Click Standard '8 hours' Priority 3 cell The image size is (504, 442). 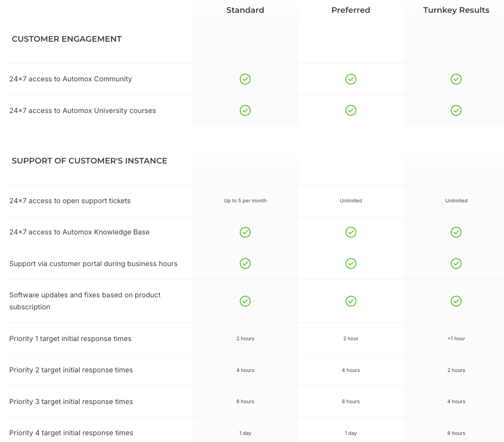tap(245, 402)
